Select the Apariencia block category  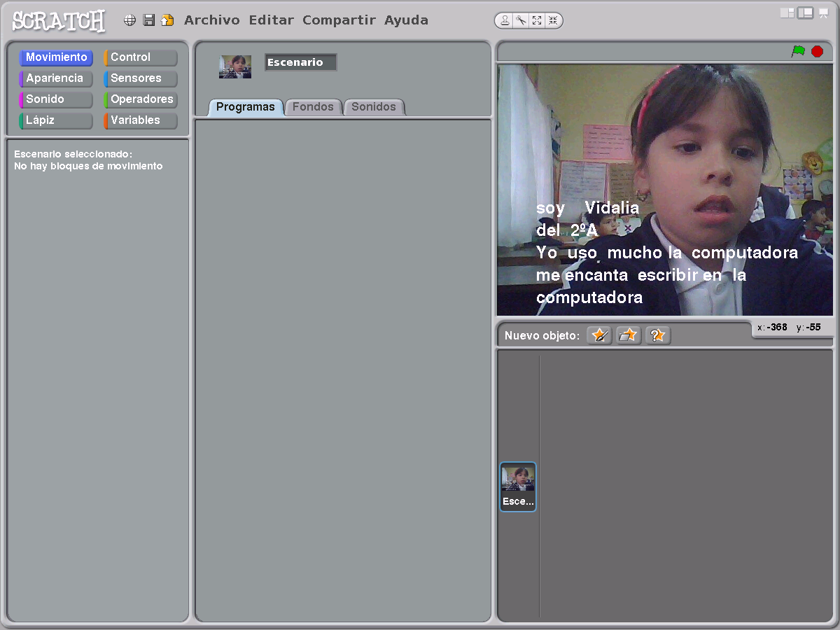(x=56, y=78)
